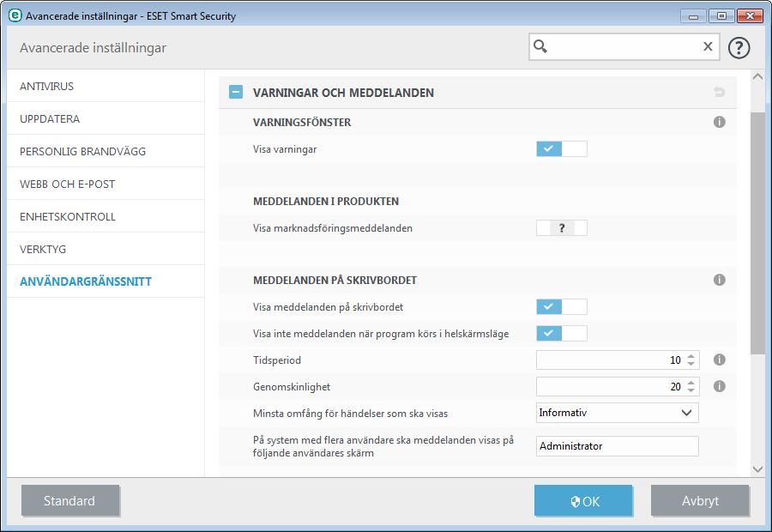The width and height of the screenshot is (772, 532).
Task: Select Enhetskontroll category
Action: pos(106,216)
